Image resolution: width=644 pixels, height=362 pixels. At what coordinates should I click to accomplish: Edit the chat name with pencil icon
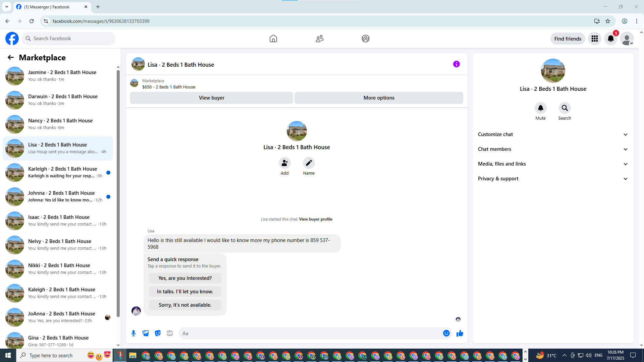[x=309, y=163]
